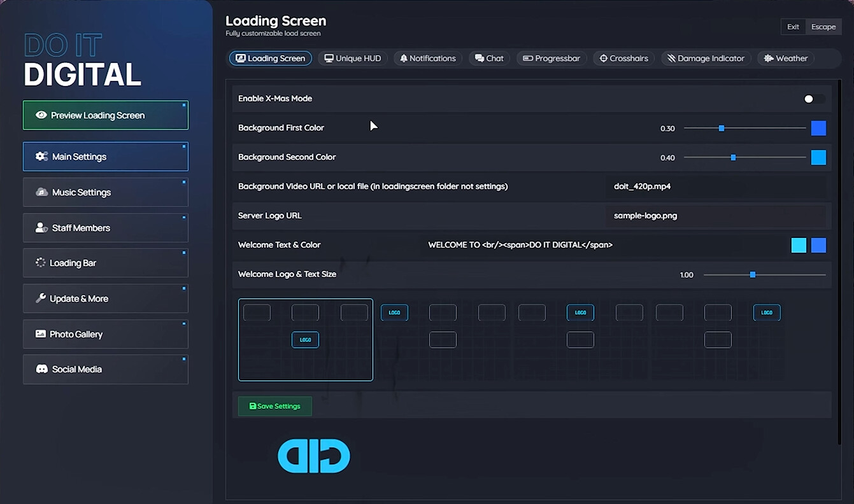Screen dimensions: 854x504
Task: Choose the centered logo layout thumbnail
Action: pyautogui.click(x=306, y=340)
